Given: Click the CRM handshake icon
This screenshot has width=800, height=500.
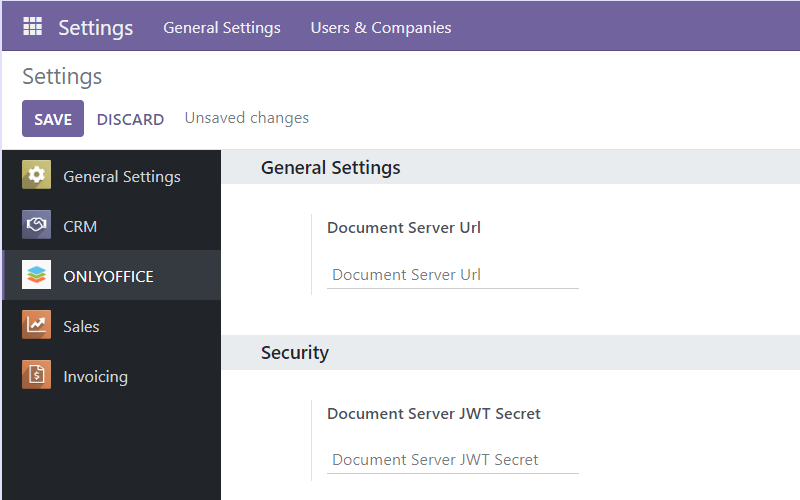Looking at the screenshot, I should point(37,225).
